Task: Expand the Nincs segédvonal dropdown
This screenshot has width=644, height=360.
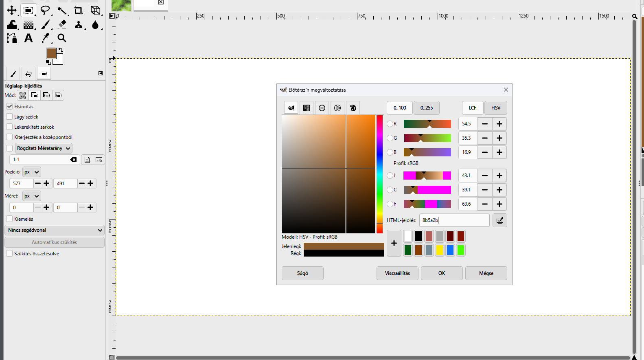Action: pyautogui.click(x=55, y=230)
